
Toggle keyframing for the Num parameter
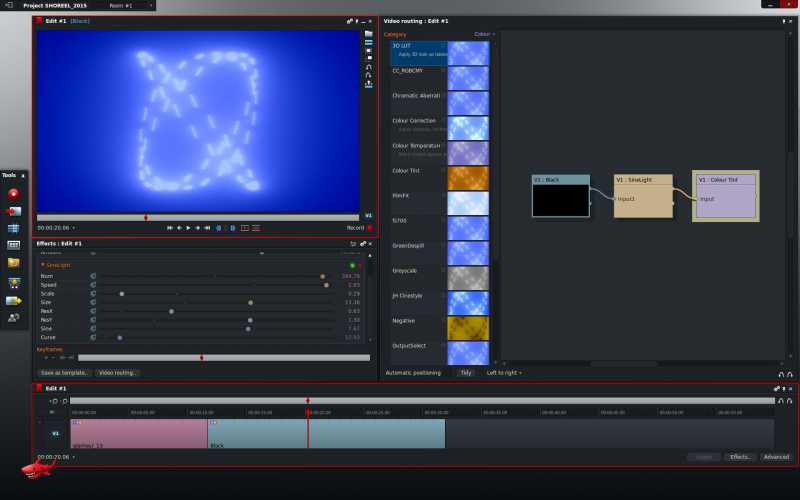click(93, 276)
